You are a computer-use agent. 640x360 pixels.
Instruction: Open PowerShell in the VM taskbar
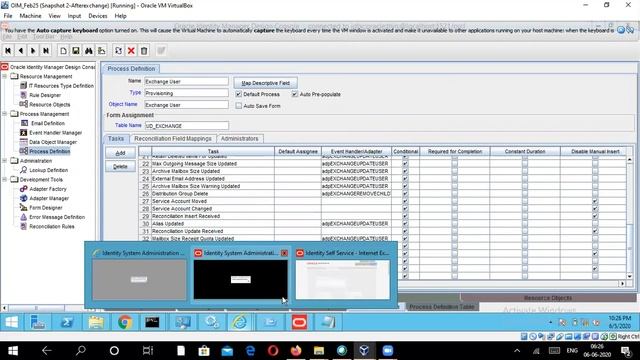pos(67,322)
